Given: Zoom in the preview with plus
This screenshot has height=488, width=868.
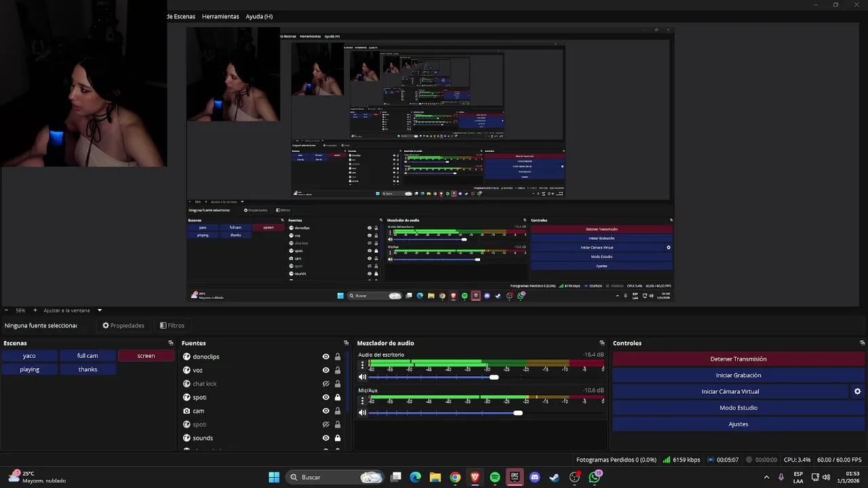Looking at the screenshot, I should point(35,310).
